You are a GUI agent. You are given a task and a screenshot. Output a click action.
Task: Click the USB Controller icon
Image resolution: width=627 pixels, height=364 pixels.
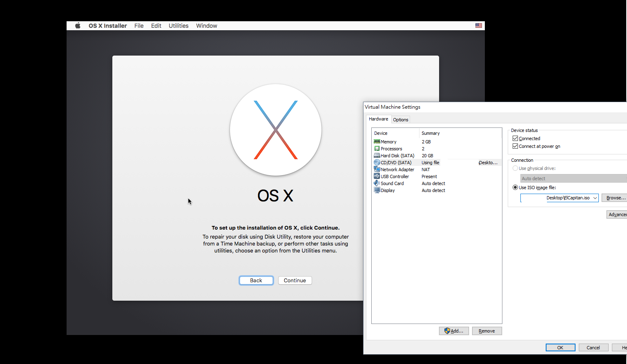click(377, 176)
